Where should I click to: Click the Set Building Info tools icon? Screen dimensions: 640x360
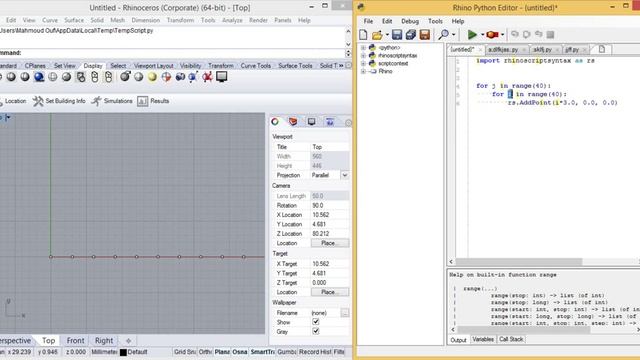tap(38, 101)
